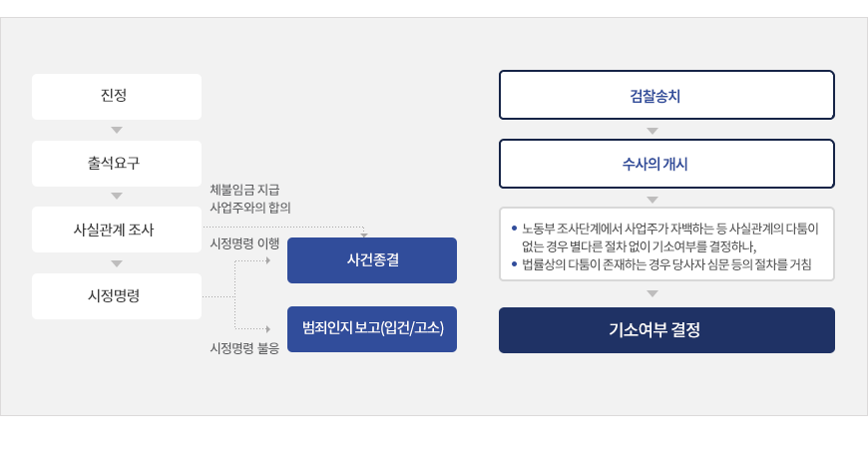
Task: Click the 시정명령 이행 label
Action: (x=244, y=243)
